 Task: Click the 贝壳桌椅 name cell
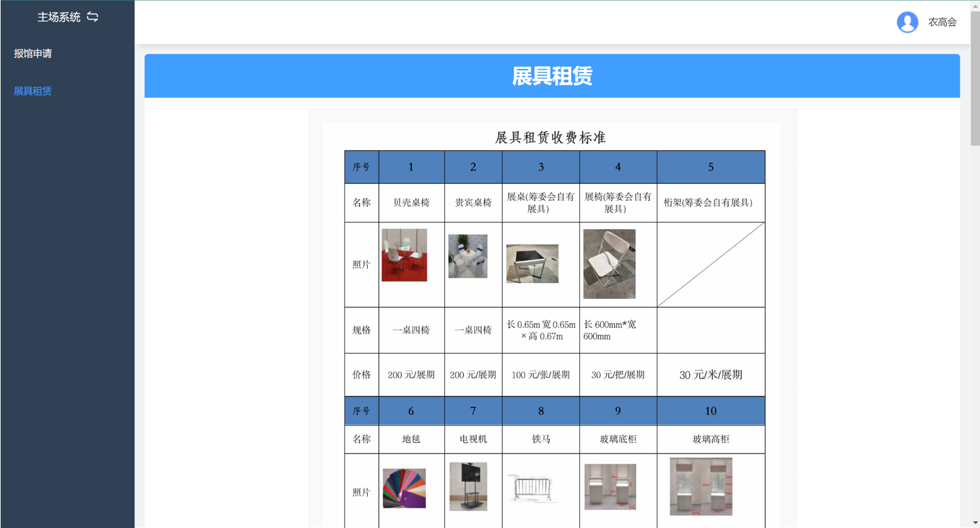click(411, 203)
